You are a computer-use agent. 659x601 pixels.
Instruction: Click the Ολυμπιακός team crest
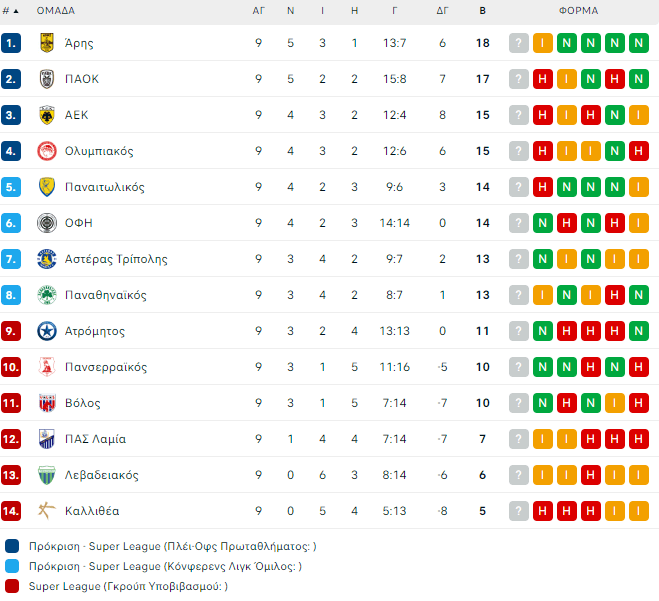click(46, 151)
